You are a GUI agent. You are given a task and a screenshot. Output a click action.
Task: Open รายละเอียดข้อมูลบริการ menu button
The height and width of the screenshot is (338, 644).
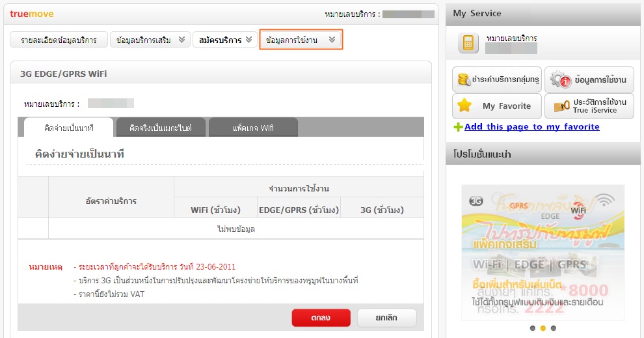point(59,40)
